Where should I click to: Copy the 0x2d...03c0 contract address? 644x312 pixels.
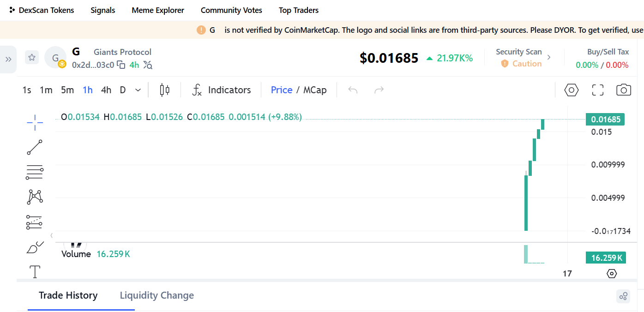[x=121, y=65]
